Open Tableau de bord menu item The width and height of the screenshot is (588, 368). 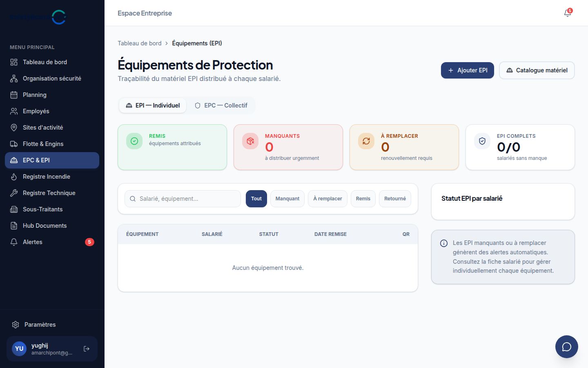coord(52,62)
